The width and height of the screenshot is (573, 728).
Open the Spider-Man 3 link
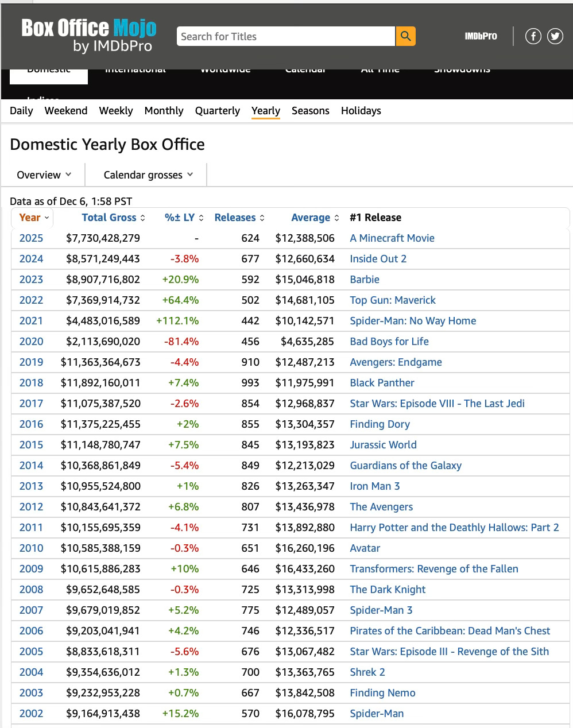click(x=381, y=610)
